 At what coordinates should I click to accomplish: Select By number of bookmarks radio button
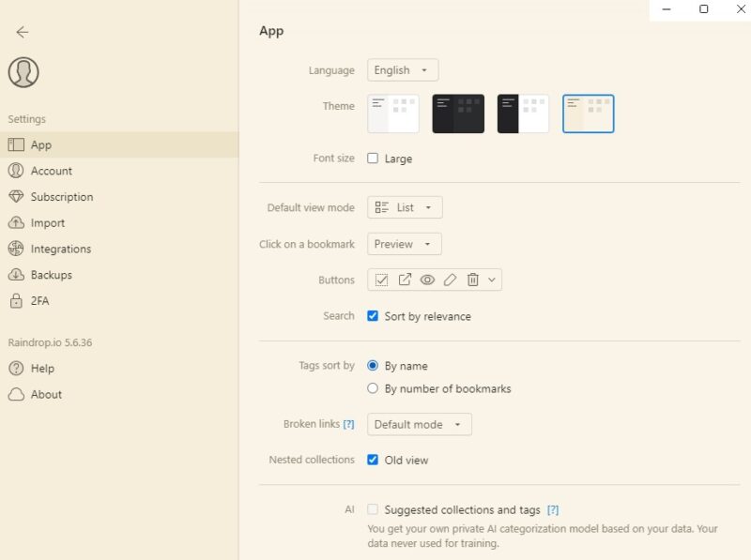(x=373, y=386)
